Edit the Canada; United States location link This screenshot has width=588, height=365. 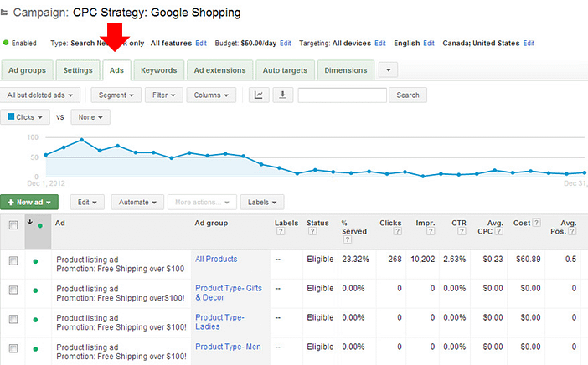click(529, 43)
